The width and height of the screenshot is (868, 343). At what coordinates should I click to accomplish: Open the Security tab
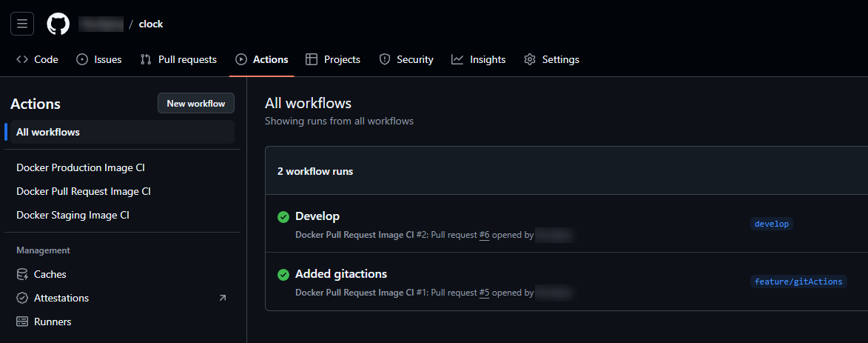406,59
